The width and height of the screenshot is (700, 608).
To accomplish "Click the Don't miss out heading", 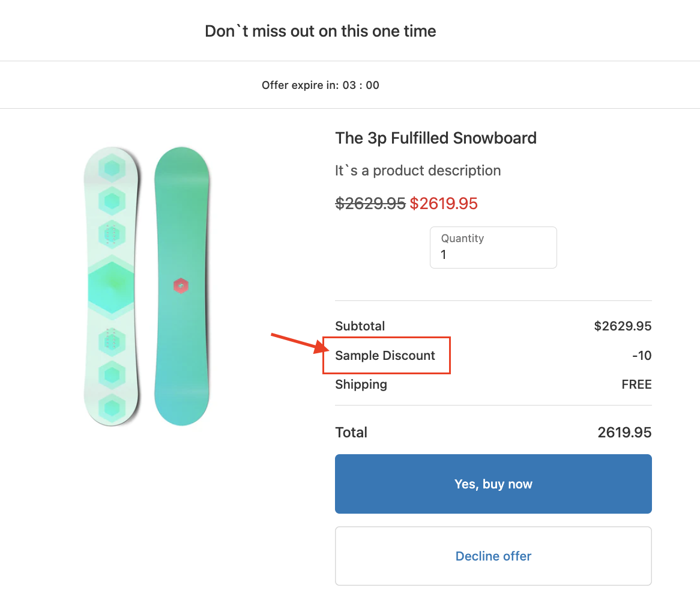I will (321, 31).
